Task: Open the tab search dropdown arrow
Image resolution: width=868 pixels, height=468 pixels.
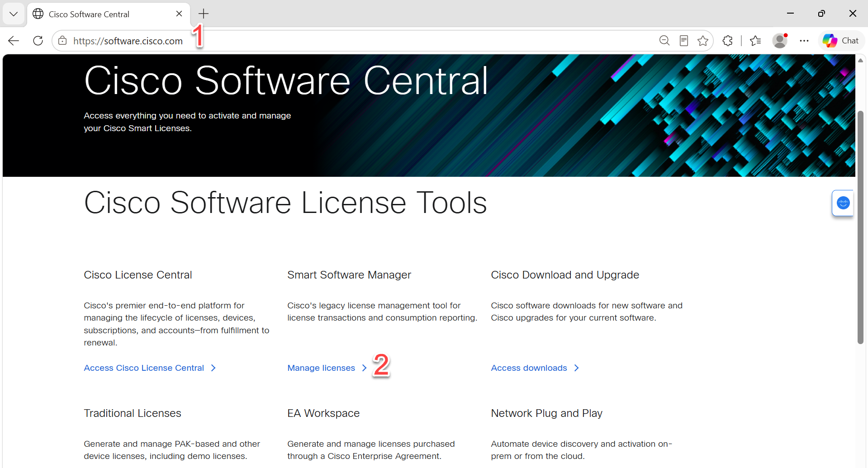Action: pos(14,14)
